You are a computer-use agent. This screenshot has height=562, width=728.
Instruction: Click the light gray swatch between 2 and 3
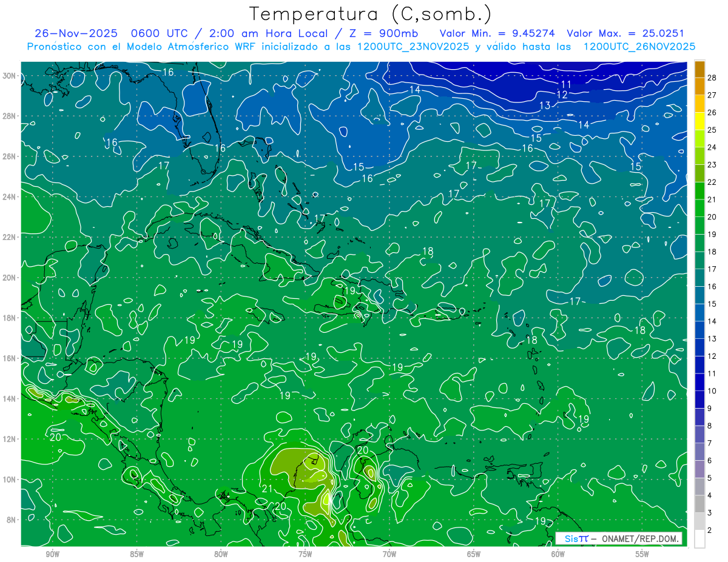(x=699, y=521)
